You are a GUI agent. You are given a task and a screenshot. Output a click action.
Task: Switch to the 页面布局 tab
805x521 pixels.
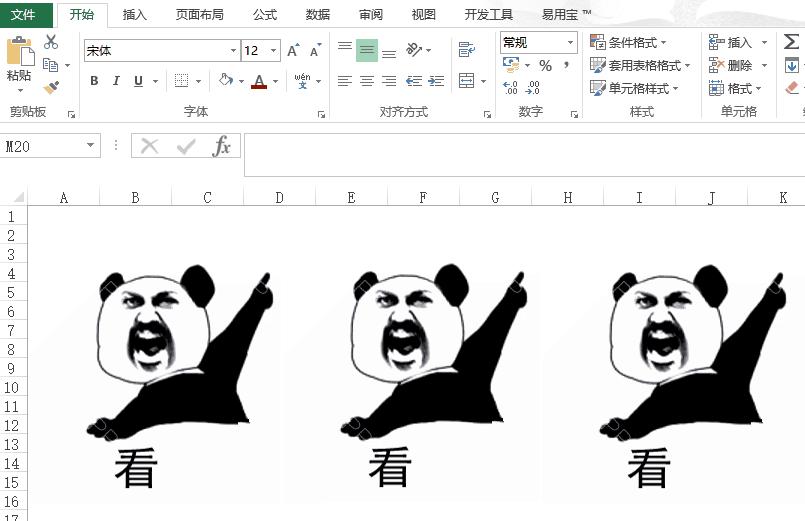click(x=200, y=14)
